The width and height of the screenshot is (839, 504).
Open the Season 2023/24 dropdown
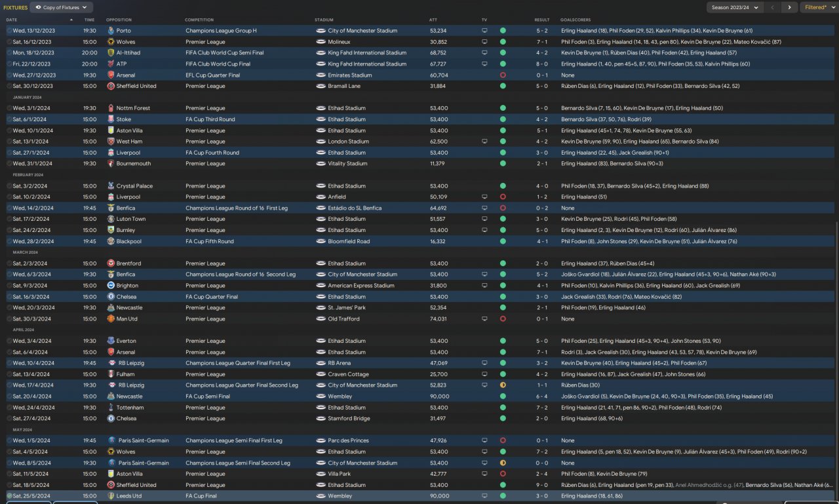point(735,7)
